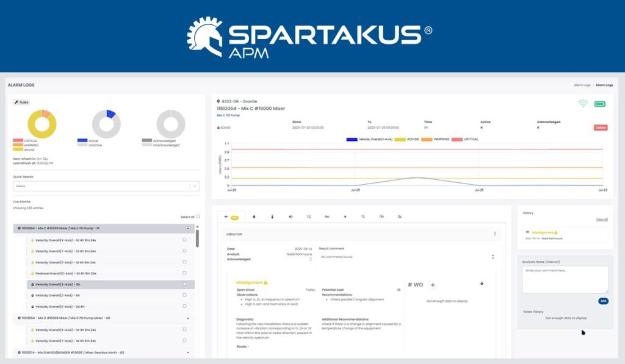Check the Peakvue Overall(Z-Axis) alarm box
This screenshot has width=625, height=364.
[x=184, y=273]
